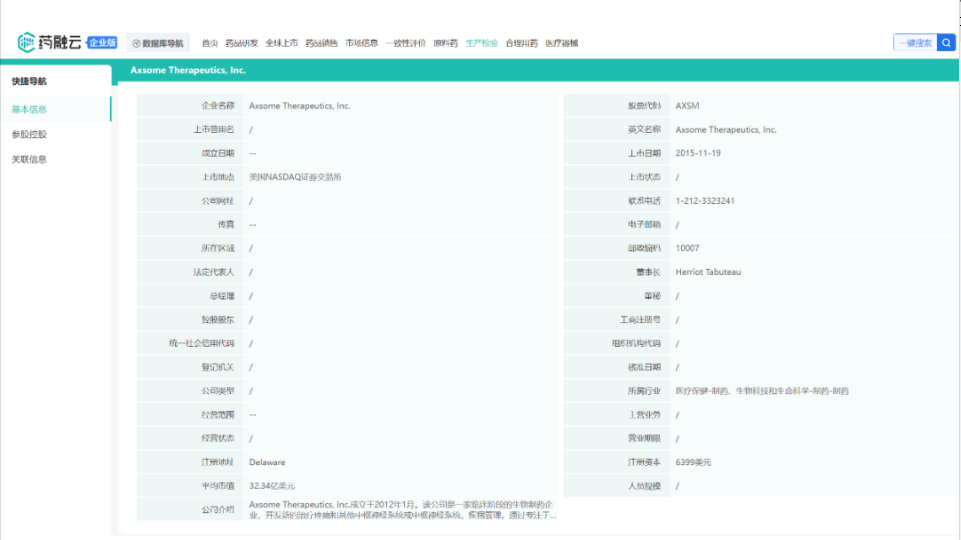
Task: Click the 联系电话 field label
Action: pyautogui.click(x=644, y=200)
